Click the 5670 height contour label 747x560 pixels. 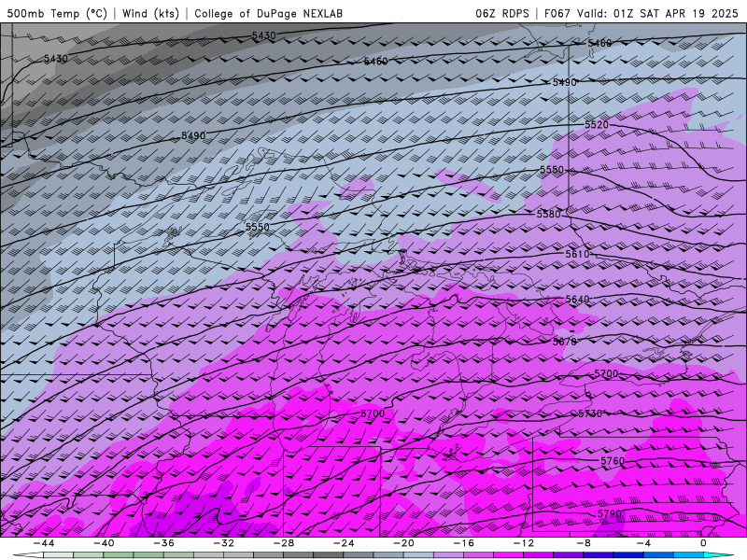tap(565, 342)
